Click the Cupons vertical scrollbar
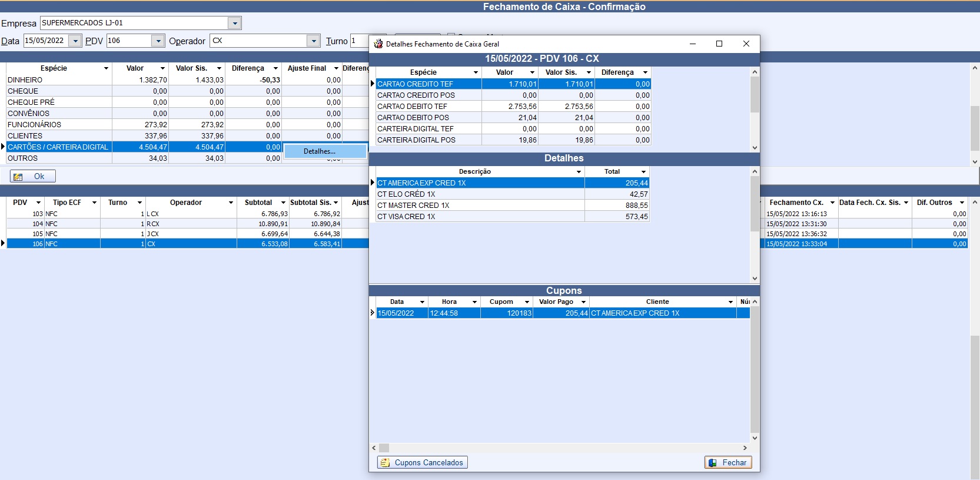 755,369
